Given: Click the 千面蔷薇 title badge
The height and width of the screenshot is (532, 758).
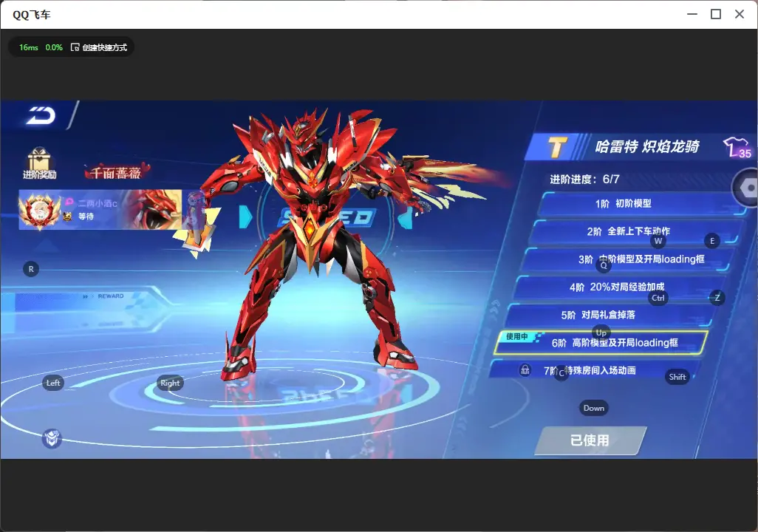Looking at the screenshot, I should pyautogui.click(x=116, y=171).
